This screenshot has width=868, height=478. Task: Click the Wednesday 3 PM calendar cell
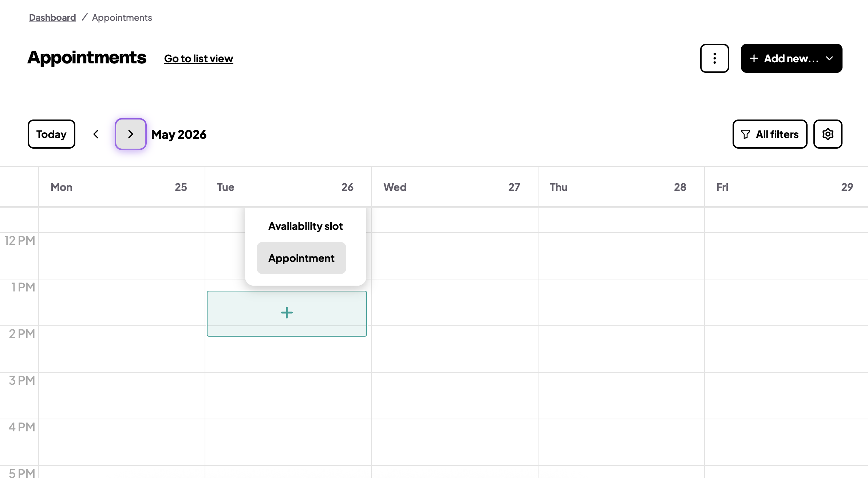[455, 396]
